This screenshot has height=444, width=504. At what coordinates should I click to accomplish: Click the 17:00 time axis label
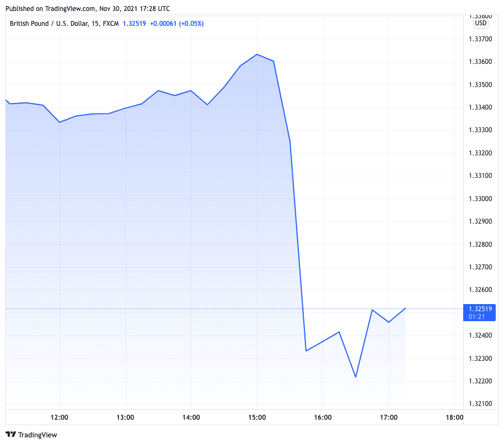(x=389, y=417)
